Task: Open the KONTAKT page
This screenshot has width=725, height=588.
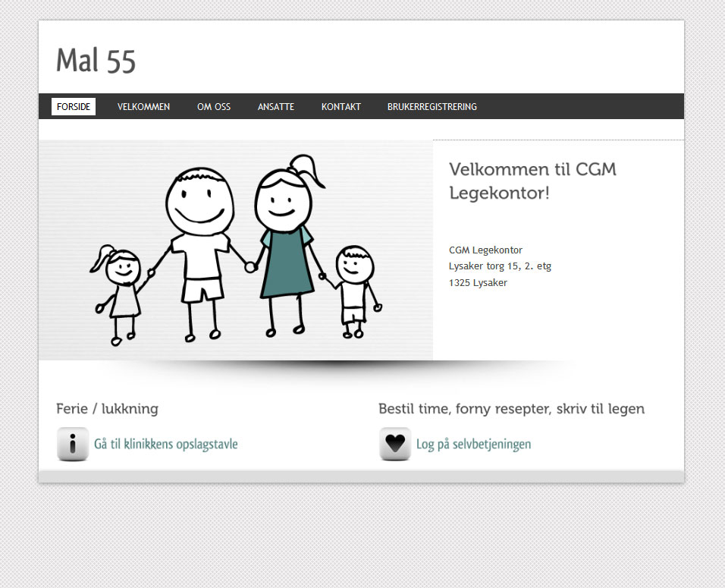Action: click(341, 106)
